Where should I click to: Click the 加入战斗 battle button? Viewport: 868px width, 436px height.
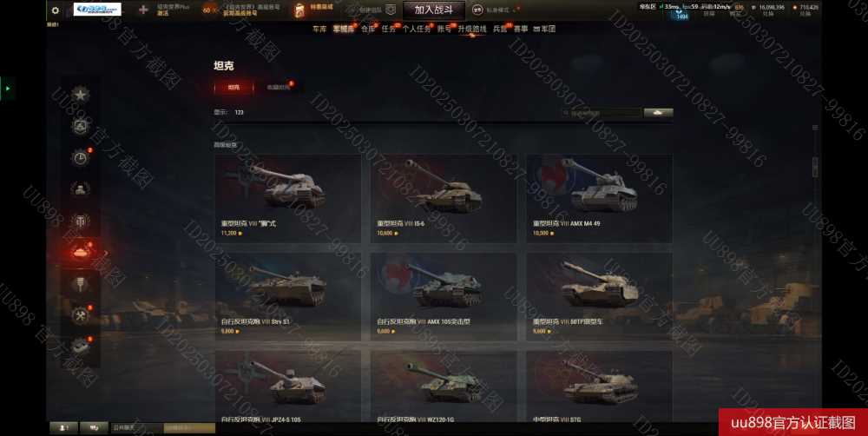pos(433,10)
